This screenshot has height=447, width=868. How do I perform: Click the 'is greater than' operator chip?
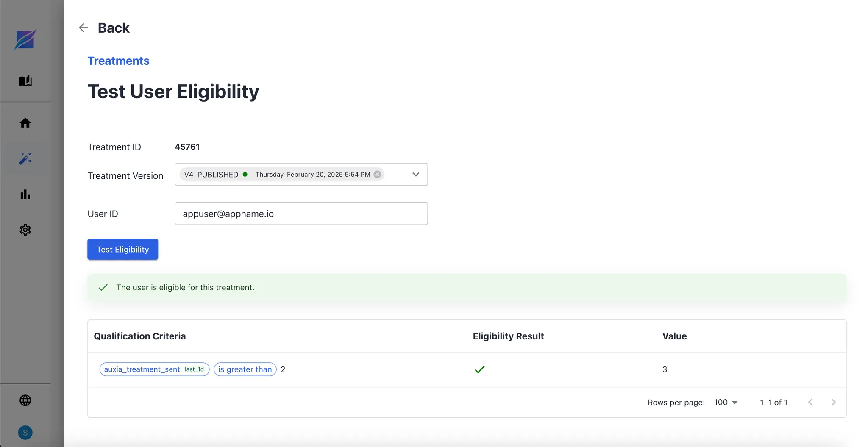(x=245, y=369)
